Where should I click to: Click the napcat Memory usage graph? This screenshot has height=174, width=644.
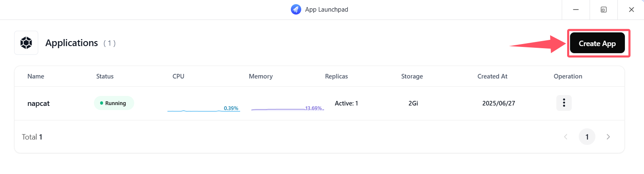coord(288,109)
